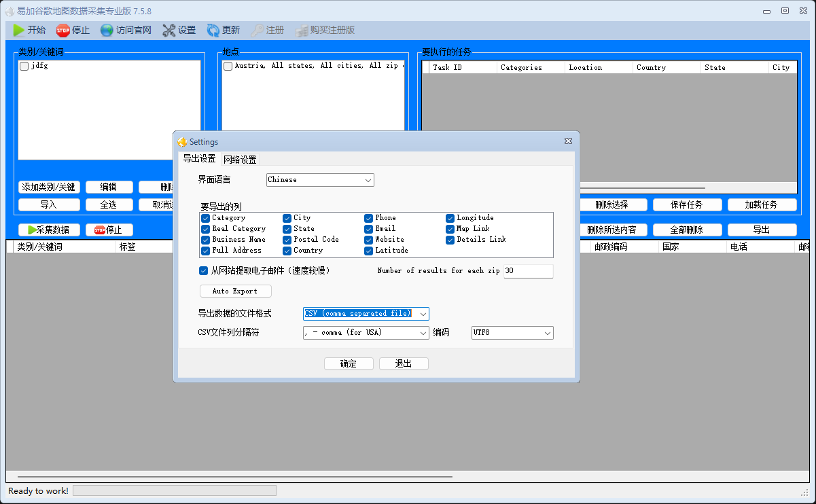Uncheck the Category column checkbox

(205, 218)
